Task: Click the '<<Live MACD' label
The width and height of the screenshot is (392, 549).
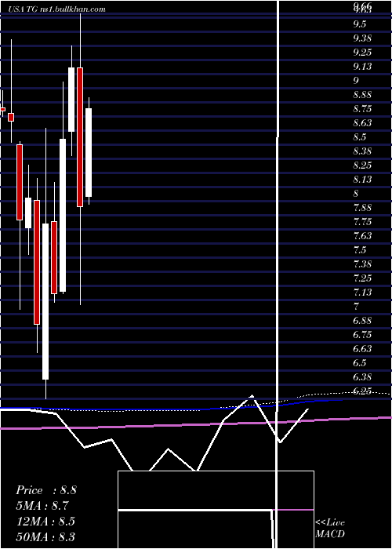Action: point(330,529)
